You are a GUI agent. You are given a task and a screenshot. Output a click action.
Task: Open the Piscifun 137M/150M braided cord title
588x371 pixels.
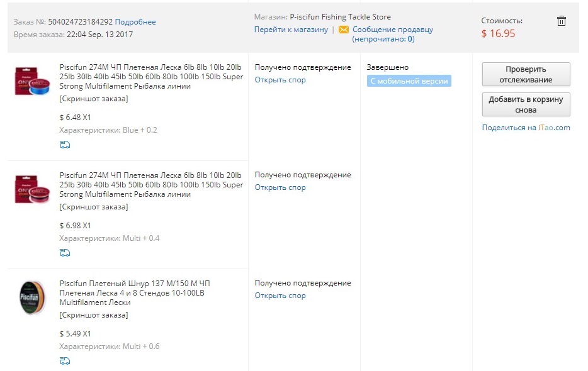tap(144, 292)
